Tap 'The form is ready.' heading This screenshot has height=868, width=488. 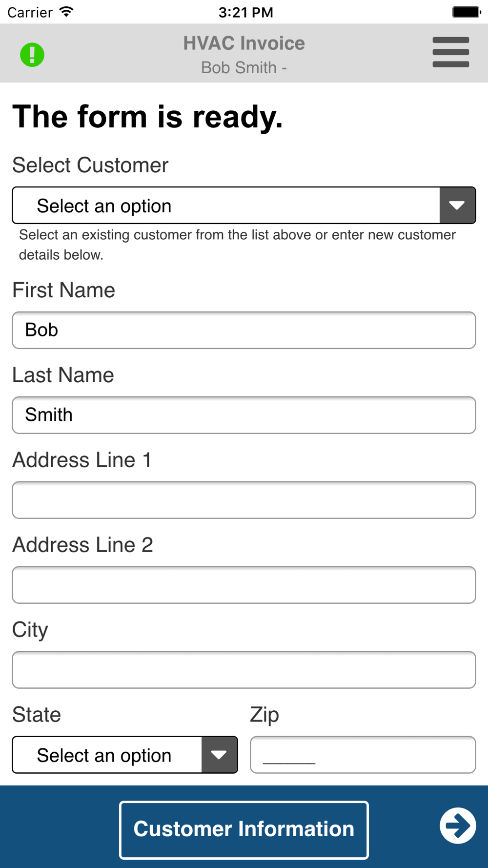[147, 117]
